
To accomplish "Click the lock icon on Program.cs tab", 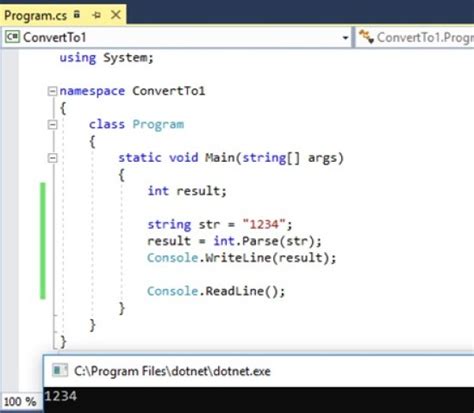I will (x=77, y=14).
